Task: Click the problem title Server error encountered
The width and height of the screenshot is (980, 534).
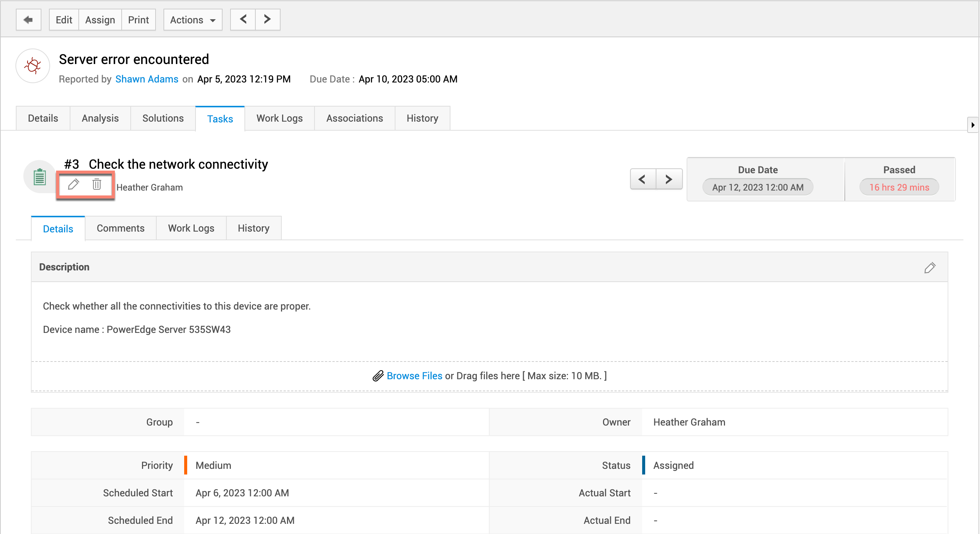Action: pyautogui.click(x=134, y=60)
